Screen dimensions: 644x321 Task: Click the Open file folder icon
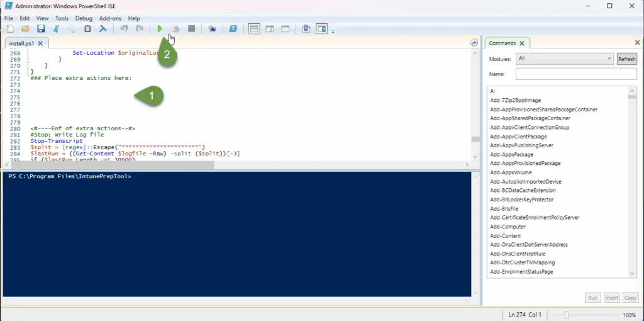coord(26,29)
